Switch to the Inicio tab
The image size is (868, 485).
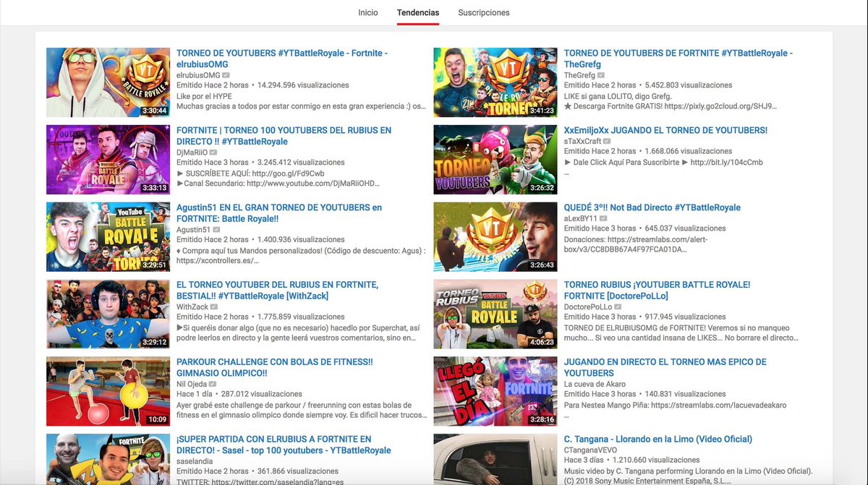pyautogui.click(x=368, y=13)
